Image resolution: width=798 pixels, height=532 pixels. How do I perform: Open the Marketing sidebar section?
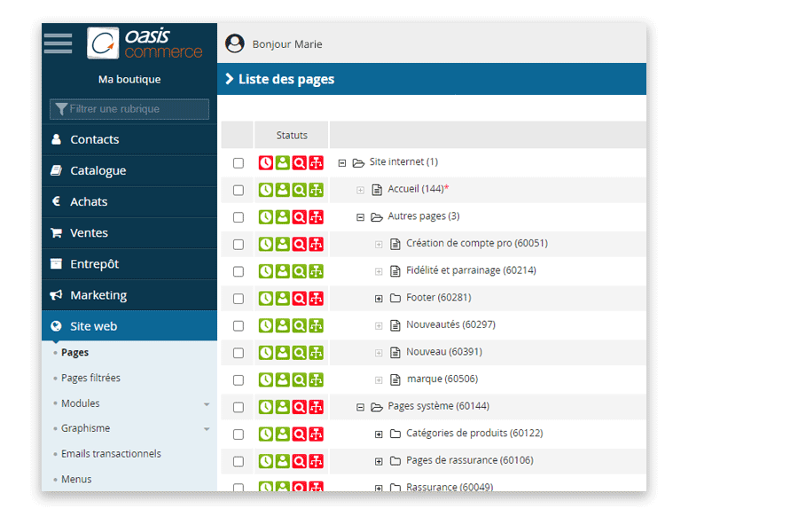[x=129, y=295]
